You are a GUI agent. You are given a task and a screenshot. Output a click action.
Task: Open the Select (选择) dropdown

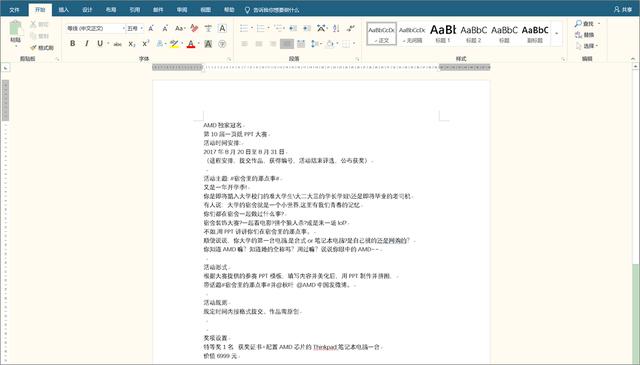tap(587, 46)
